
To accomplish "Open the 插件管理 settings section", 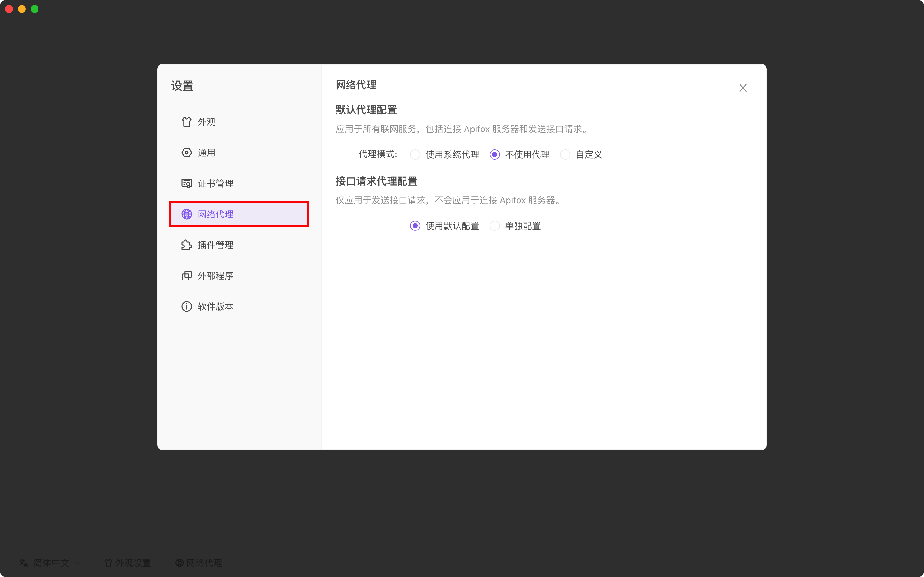I will click(x=216, y=245).
